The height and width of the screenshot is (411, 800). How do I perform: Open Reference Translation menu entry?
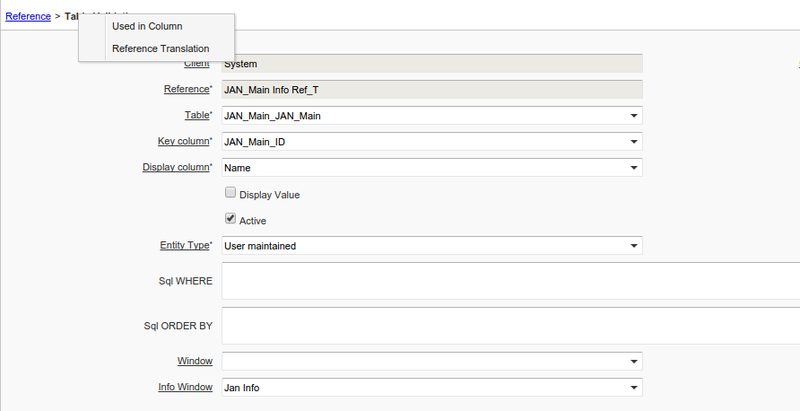(x=160, y=48)
